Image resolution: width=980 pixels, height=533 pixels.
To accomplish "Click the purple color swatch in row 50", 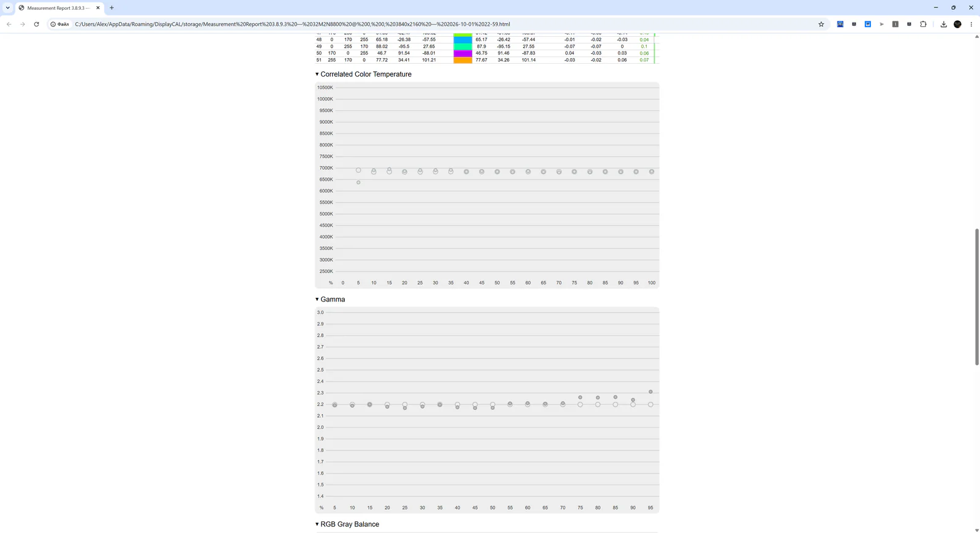I will pos(462,53).
